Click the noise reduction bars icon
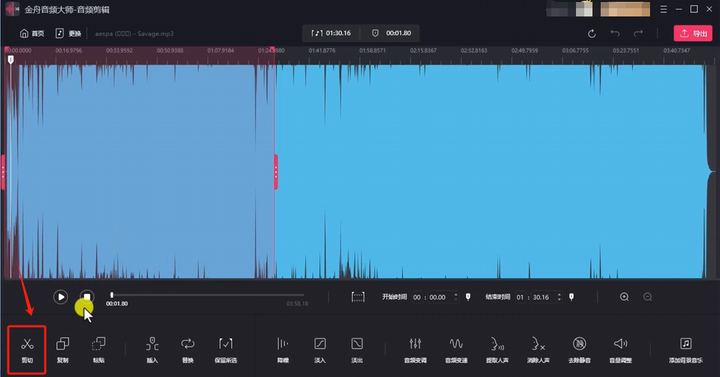The image size is (720, 377). click(283, 343)
